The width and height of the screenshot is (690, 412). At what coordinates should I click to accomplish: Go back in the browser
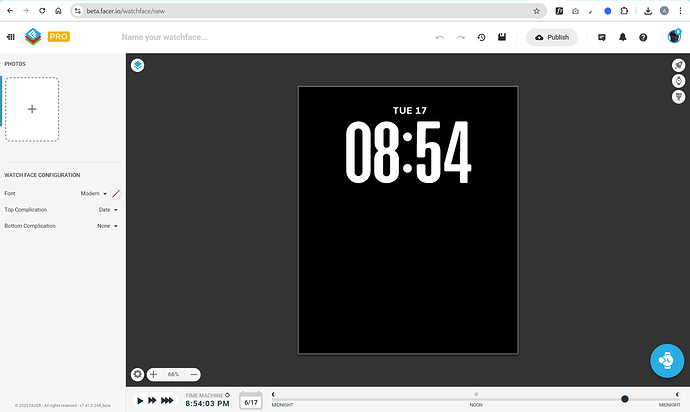[10, 11]
